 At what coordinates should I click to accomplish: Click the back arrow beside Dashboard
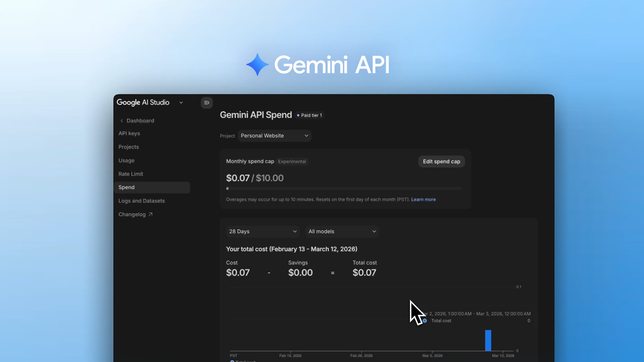click(x=121, y=120)
